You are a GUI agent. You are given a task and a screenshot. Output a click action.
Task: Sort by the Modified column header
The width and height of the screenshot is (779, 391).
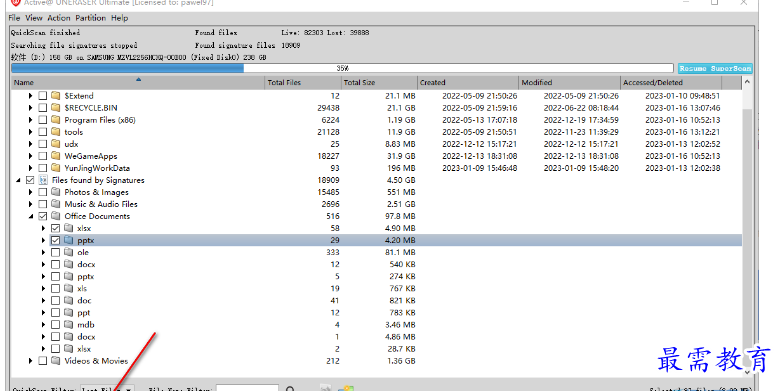coord(570,82)
